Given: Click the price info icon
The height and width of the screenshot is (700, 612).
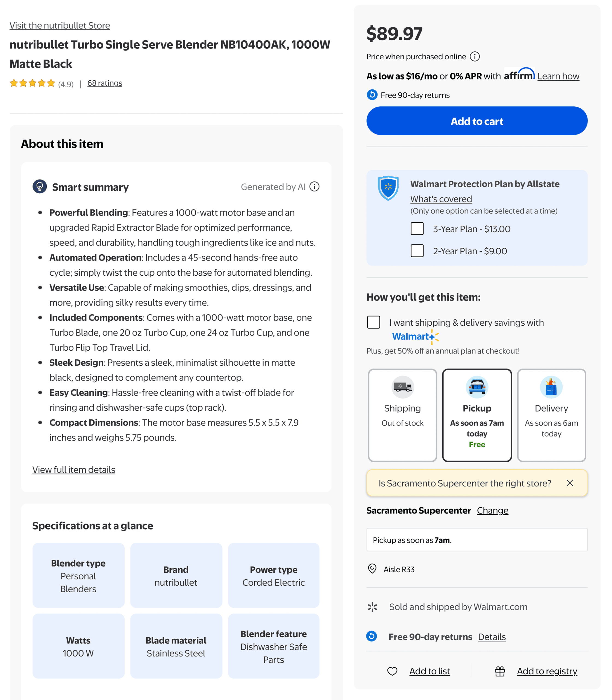Looking at the screenshot, I should [x=475, y=57].
